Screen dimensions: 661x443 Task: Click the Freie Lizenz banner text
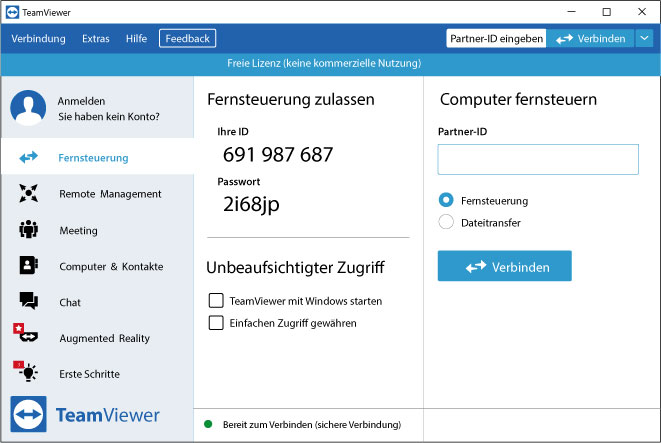coord(324,63)
